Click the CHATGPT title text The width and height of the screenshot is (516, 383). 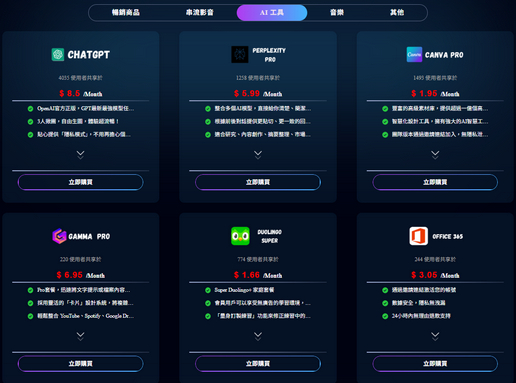click(x=89, y=55)
